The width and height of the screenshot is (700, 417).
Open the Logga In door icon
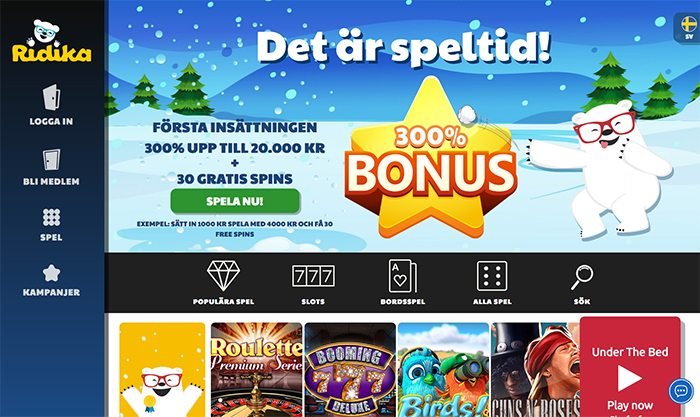pos(51,97)
